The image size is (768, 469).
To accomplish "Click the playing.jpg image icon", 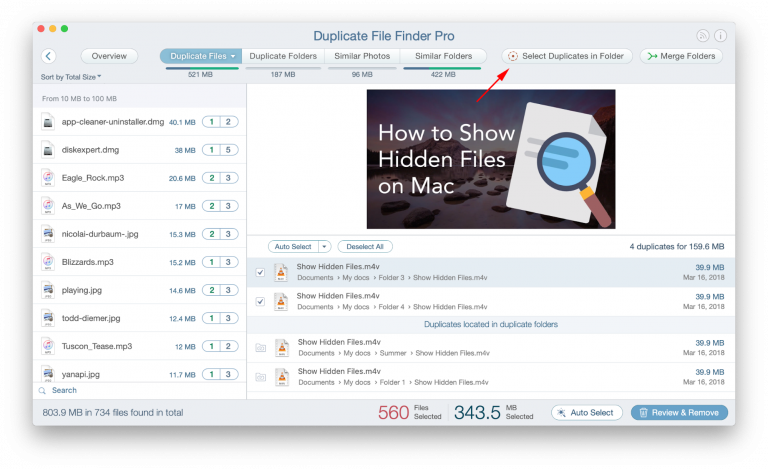I will [x=48, y=290].
